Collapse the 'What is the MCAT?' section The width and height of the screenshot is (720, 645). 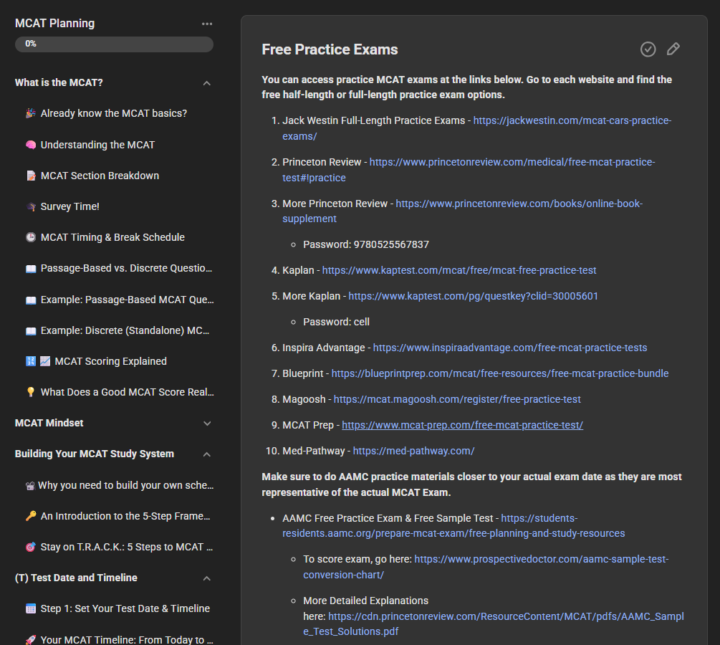pos(207,83)
